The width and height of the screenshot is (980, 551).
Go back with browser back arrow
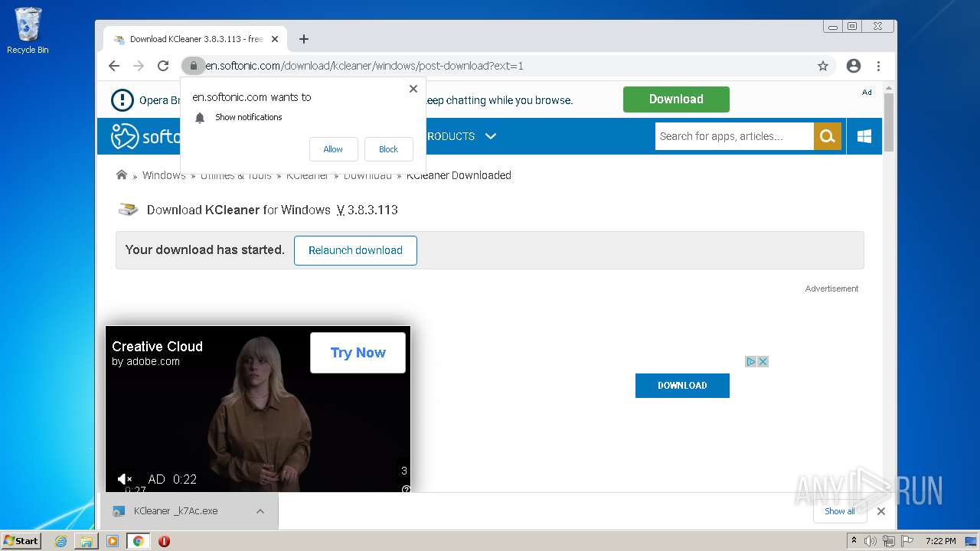click(x=114, y=66)
